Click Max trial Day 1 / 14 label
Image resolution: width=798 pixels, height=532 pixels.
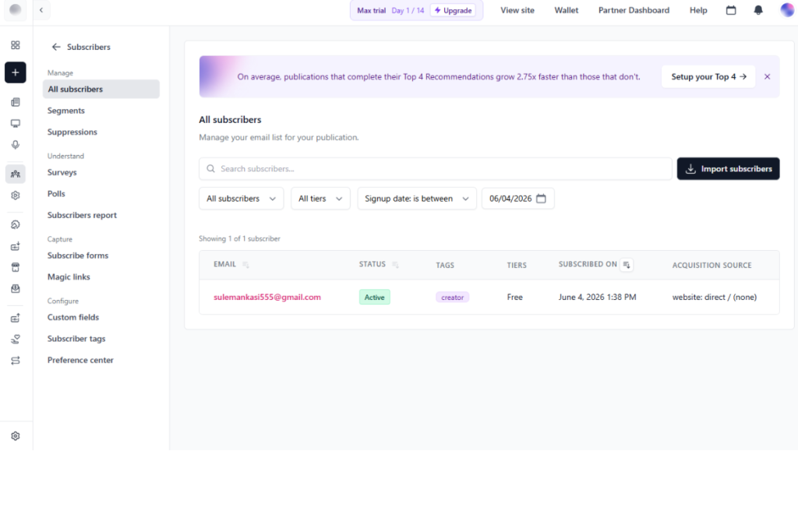click(x=390, y=10)
